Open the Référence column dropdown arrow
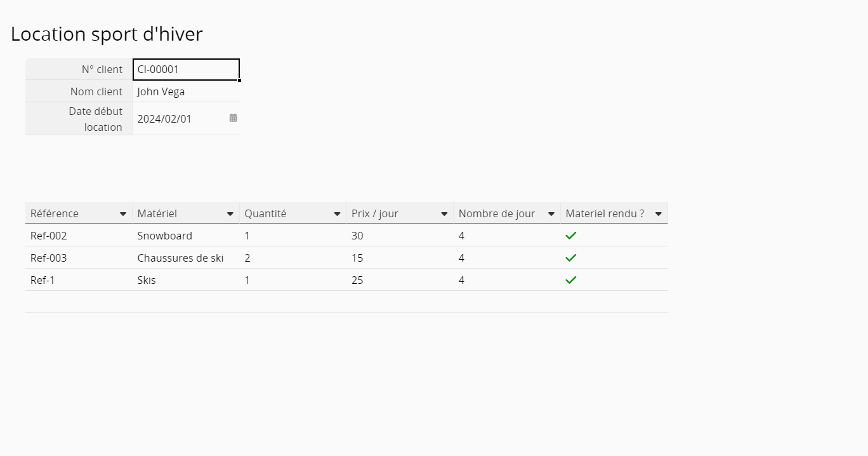The height and width of the screenshot is (456, 868). (123, 214)
